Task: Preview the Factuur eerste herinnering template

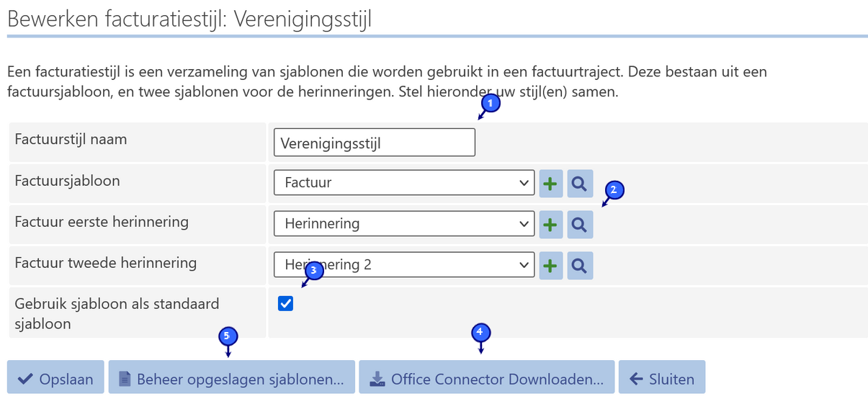Action: (579, 225)
